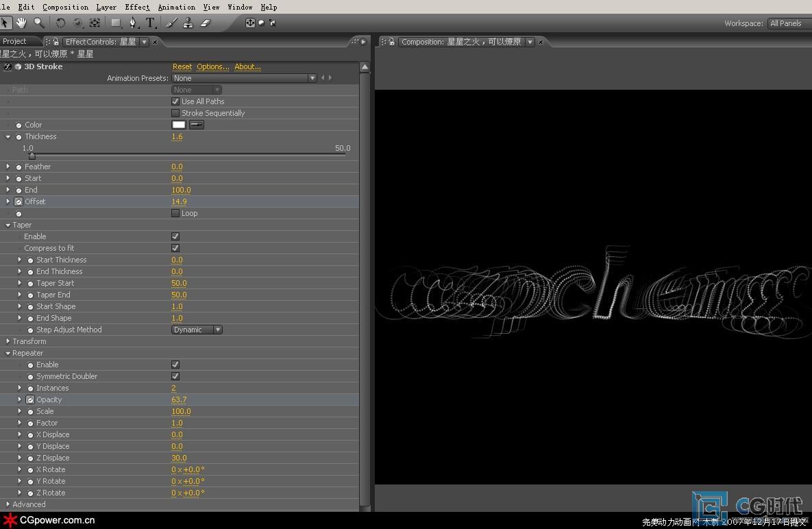Toggle the Taper Enable checkbox
Viewport: 812px width, 529px height.
point(175,236)
